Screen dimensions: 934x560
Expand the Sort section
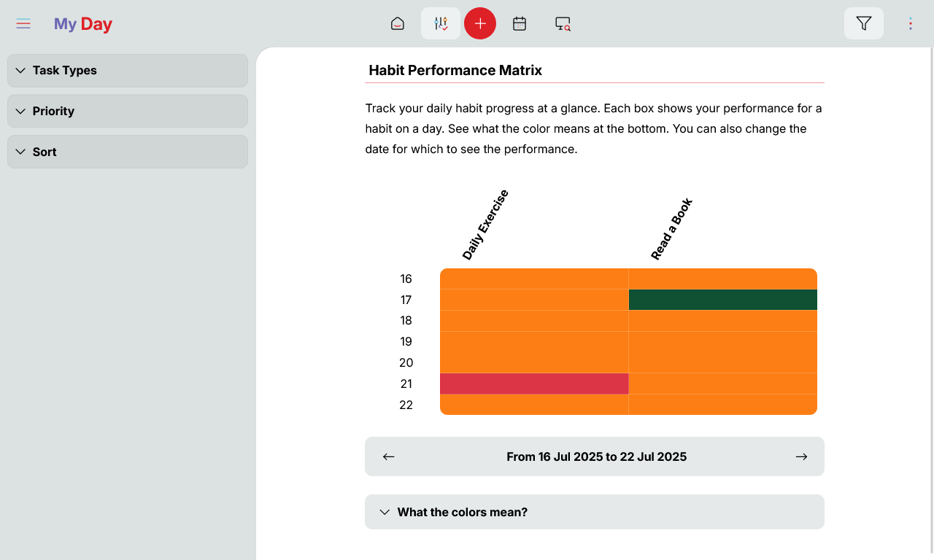(128, 152)
